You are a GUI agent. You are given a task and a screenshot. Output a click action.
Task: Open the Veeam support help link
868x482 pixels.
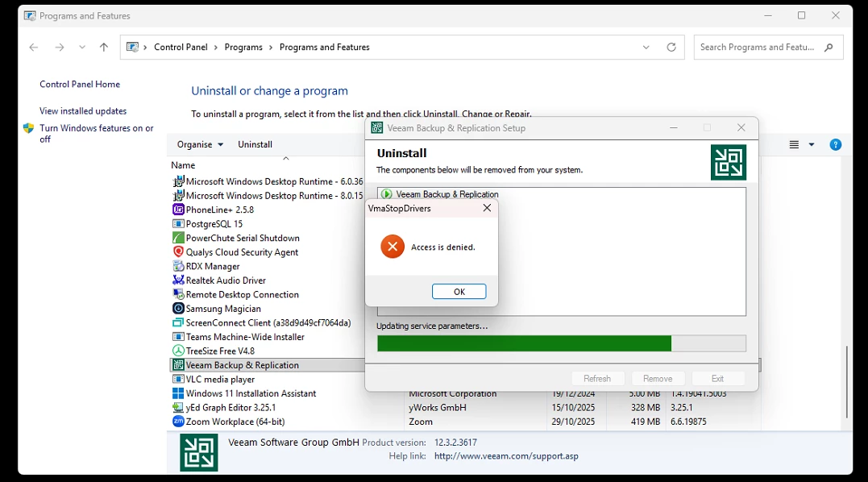point(506,456)
